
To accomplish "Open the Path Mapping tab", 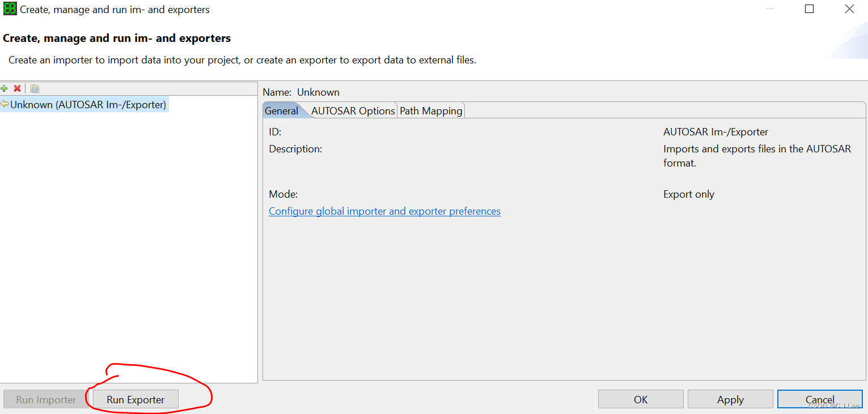I will point(431,110).
